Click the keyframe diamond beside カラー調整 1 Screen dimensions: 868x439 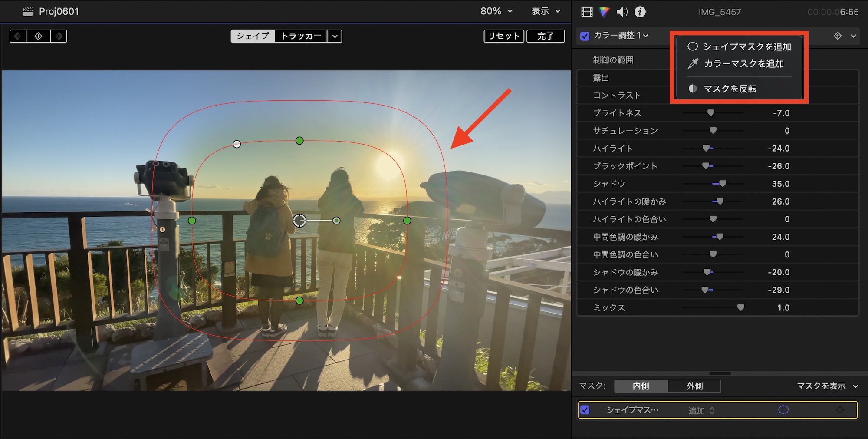tap(838, 36)
